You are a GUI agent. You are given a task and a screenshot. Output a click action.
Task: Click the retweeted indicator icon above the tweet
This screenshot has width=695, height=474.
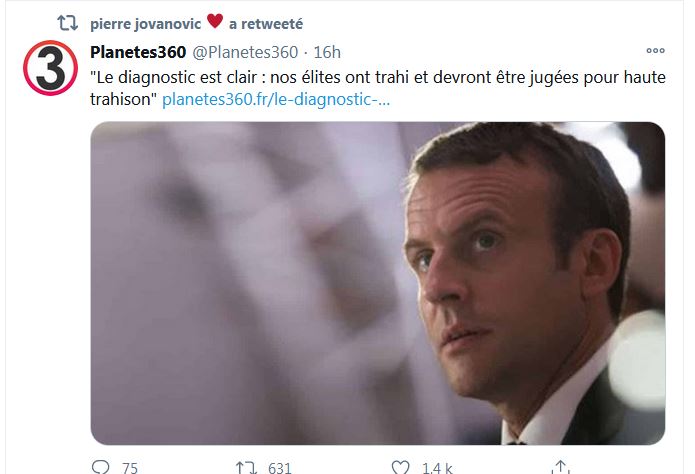click(67, 22)
